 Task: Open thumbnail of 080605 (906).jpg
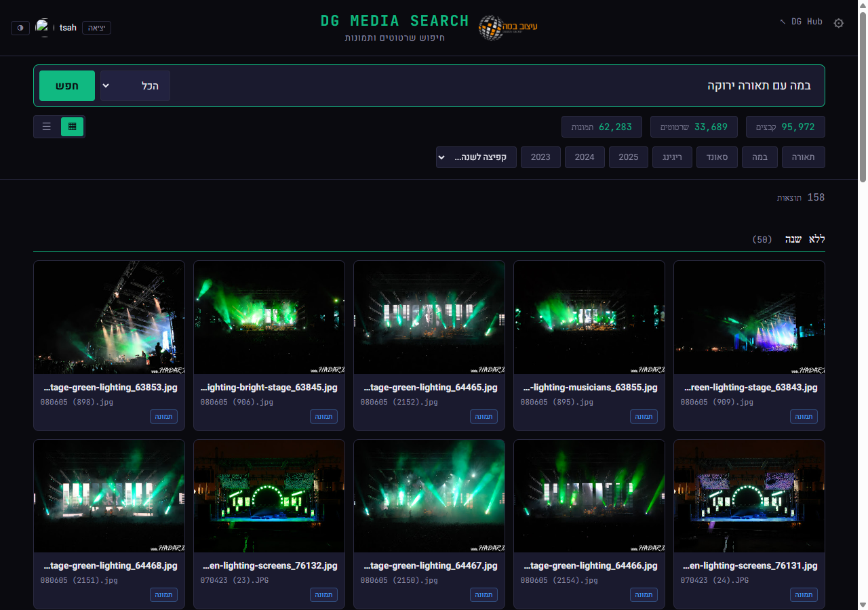pos(269,317)
